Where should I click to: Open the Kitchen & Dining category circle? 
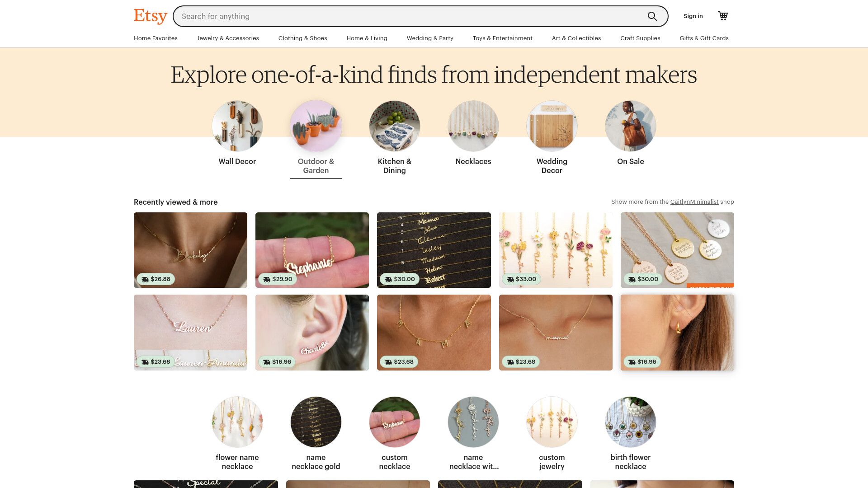(x=395, y=126)
